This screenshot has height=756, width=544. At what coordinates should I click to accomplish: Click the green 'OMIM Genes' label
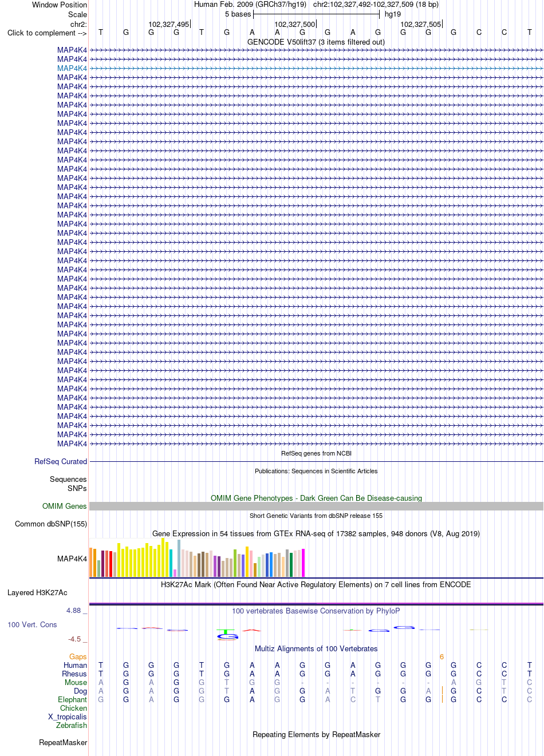65,506
